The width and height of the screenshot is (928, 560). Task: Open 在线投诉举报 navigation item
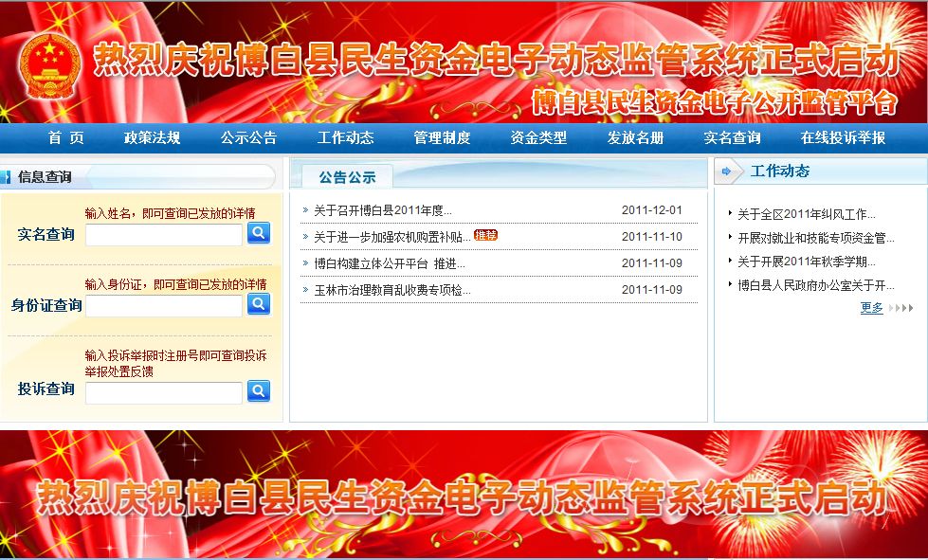[843, 137]
